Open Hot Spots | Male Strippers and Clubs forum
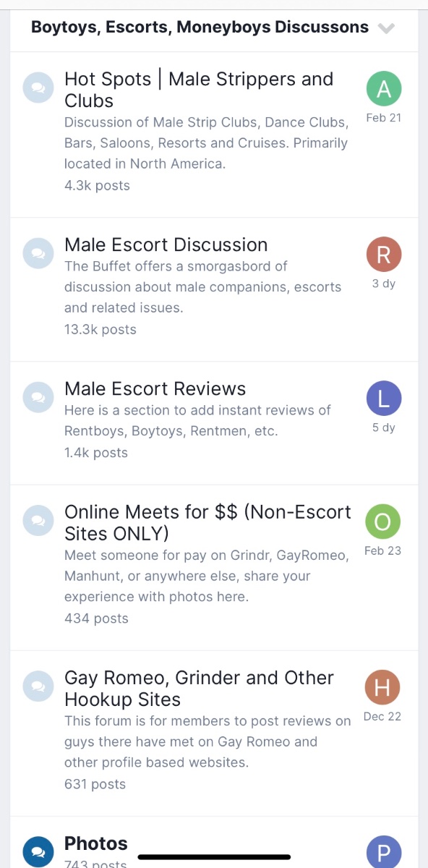The width and height of the screenshot is (428, 868). (199, 90)
